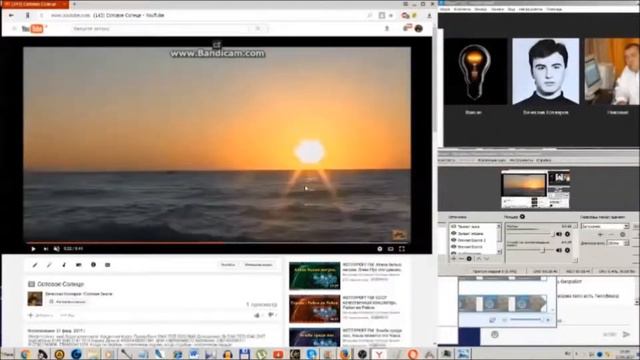
Task: Skip to next video in player
Action: [46, 249]
